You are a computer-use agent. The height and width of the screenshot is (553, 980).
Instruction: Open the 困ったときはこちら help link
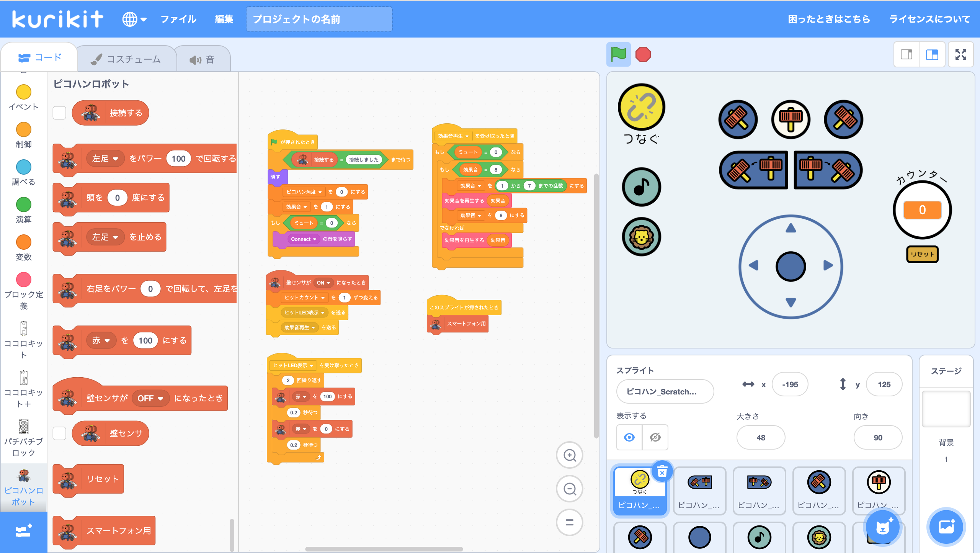pos(829,19)
